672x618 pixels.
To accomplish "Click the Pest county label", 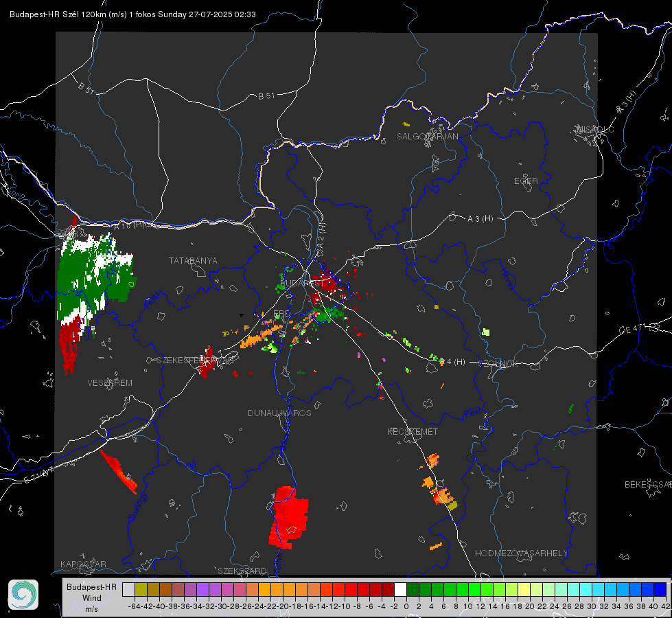I will tap(473, 413).
